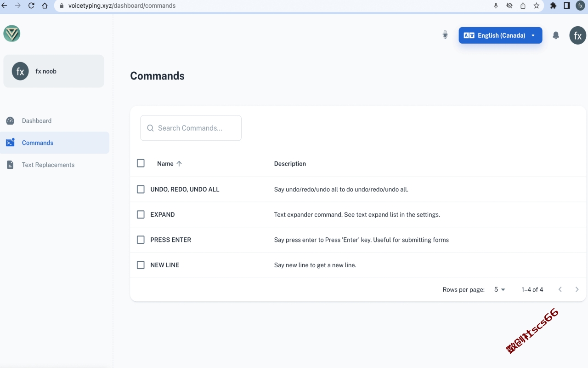Click the fx noob user card
The image size is (588, 368).
(x=54, y=71)
